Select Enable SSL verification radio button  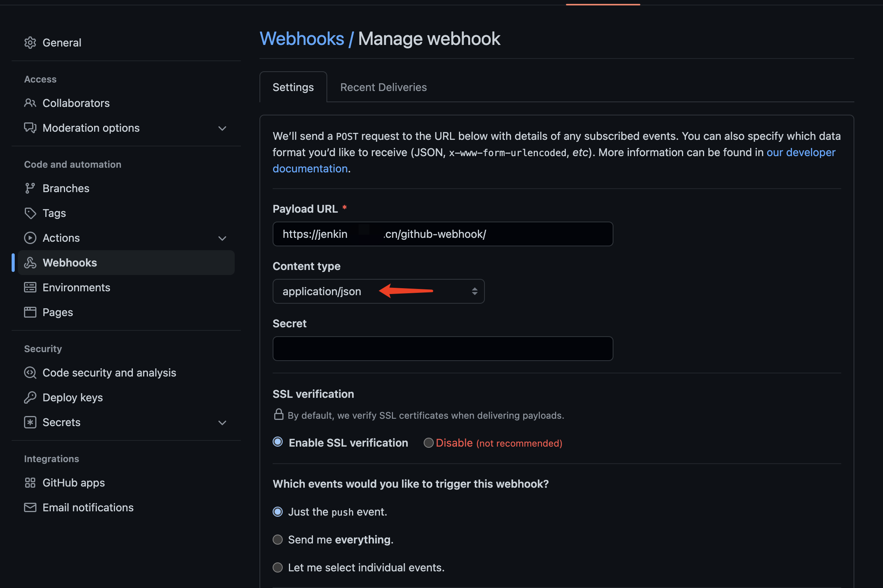point(278,442)
